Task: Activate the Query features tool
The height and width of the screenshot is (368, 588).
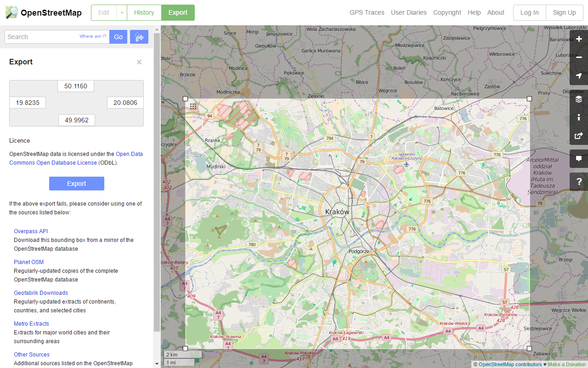Action: click(579, 182)
